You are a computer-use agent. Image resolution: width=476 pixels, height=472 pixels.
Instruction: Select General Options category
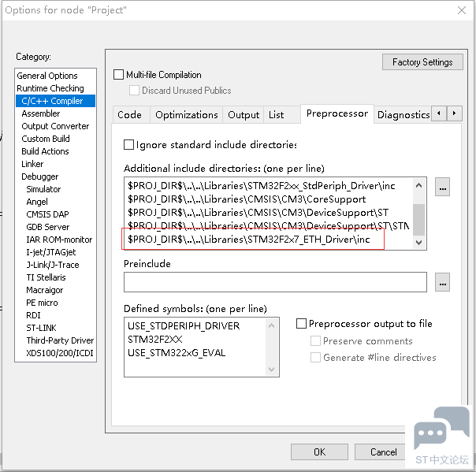pyautogui.click(x=47, y=76)
